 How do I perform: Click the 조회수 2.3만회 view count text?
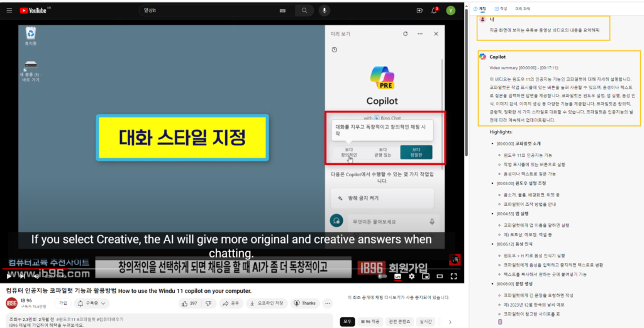tap(23, 319)
